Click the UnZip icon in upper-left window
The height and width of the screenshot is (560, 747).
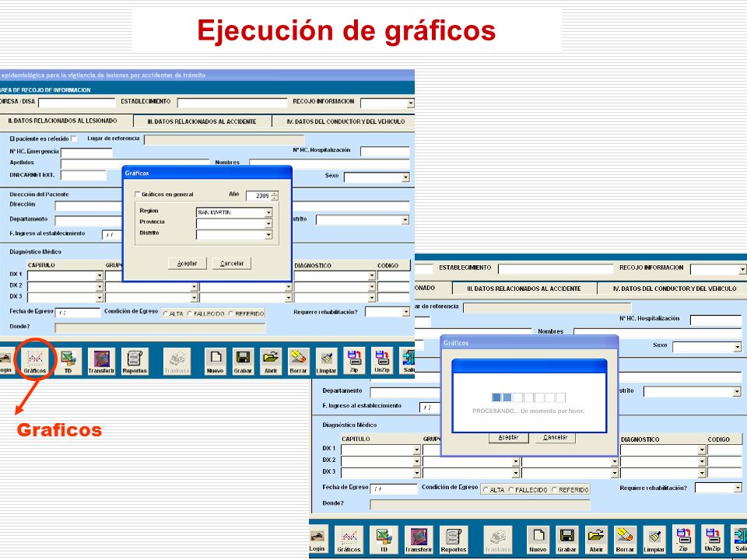coord(382,360)
